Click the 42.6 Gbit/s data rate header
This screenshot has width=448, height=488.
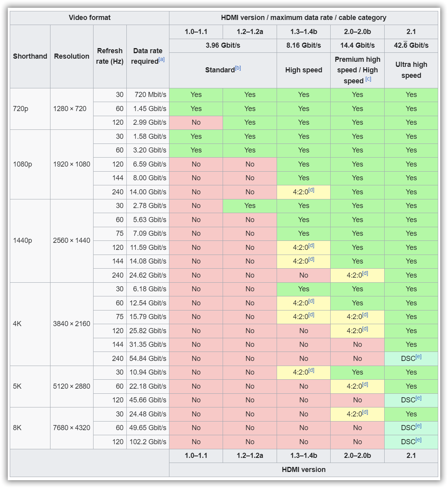pos(411,45)
